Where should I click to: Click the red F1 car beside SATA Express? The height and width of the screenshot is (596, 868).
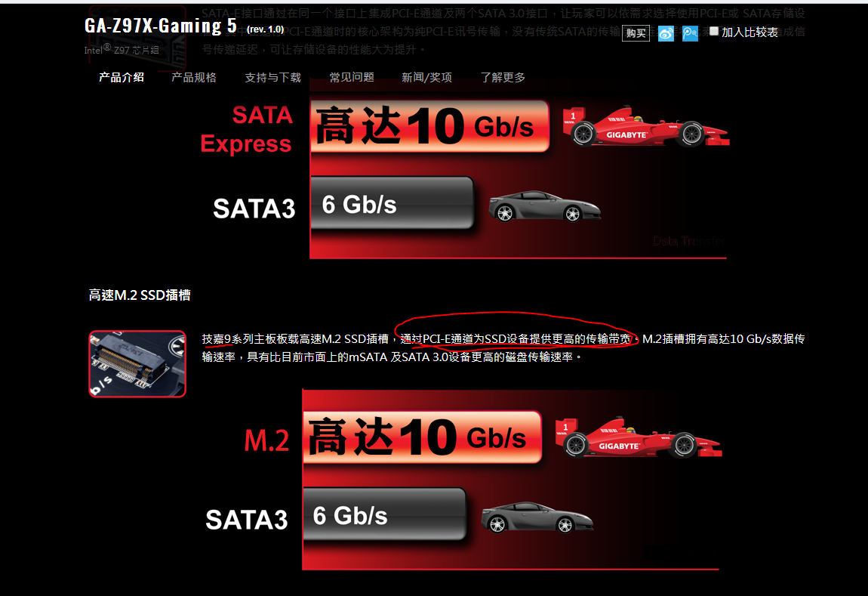[x=646, y=126]
